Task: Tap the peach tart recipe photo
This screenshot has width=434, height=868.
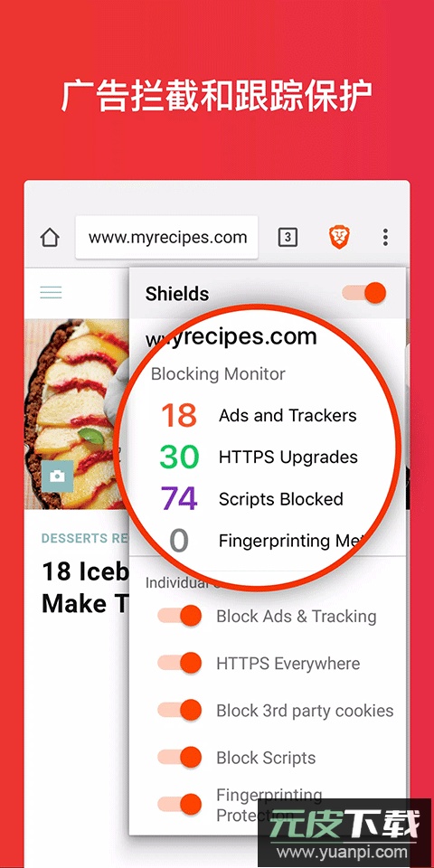Action: point(77,414)
